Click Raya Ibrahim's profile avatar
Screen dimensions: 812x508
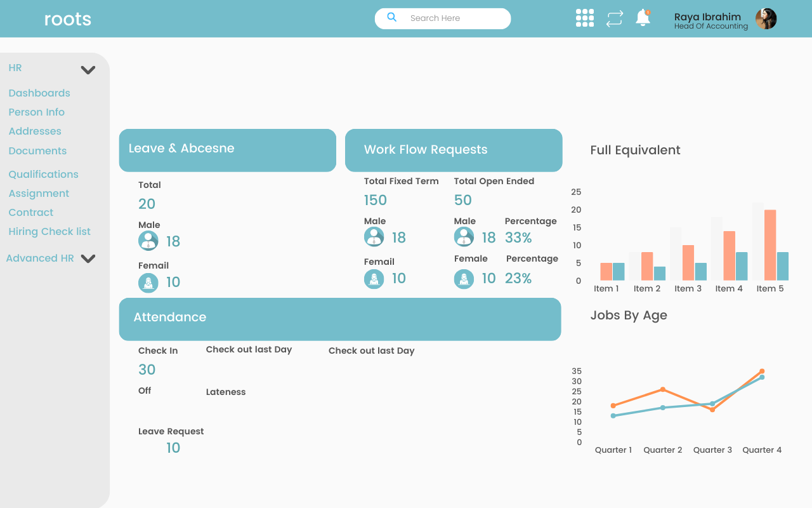766,19
